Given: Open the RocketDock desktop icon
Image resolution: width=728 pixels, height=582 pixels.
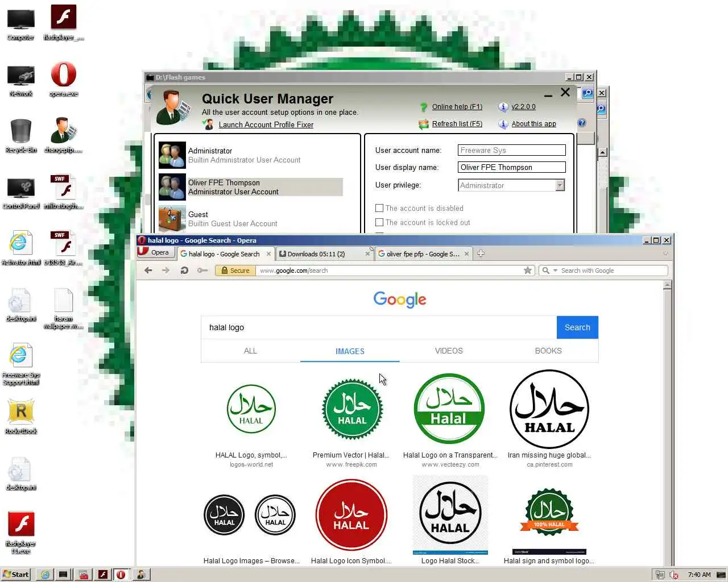Looking at the screenshot, I should [x=21, y=417].
